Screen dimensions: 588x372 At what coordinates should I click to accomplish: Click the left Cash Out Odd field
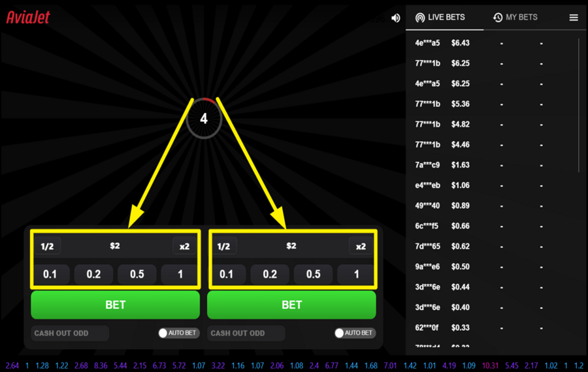click(x=70, y=333)
